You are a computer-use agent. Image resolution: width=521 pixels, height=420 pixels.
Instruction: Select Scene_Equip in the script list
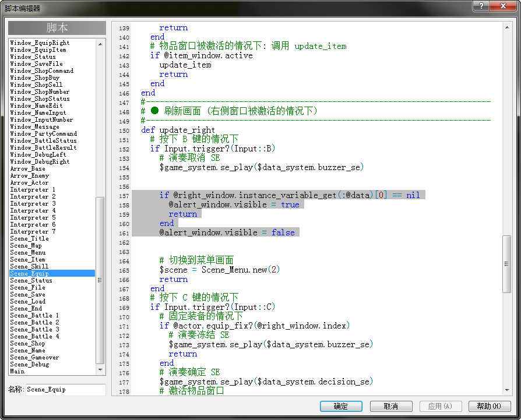(52, 273)
